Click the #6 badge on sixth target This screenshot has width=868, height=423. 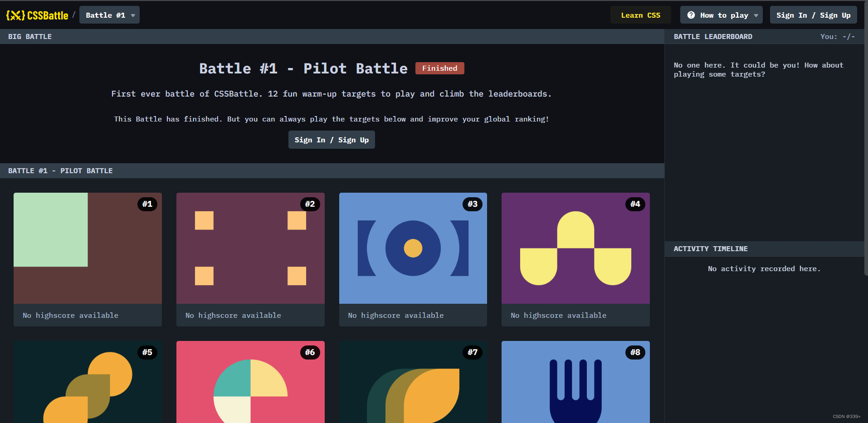pos(310,352)
